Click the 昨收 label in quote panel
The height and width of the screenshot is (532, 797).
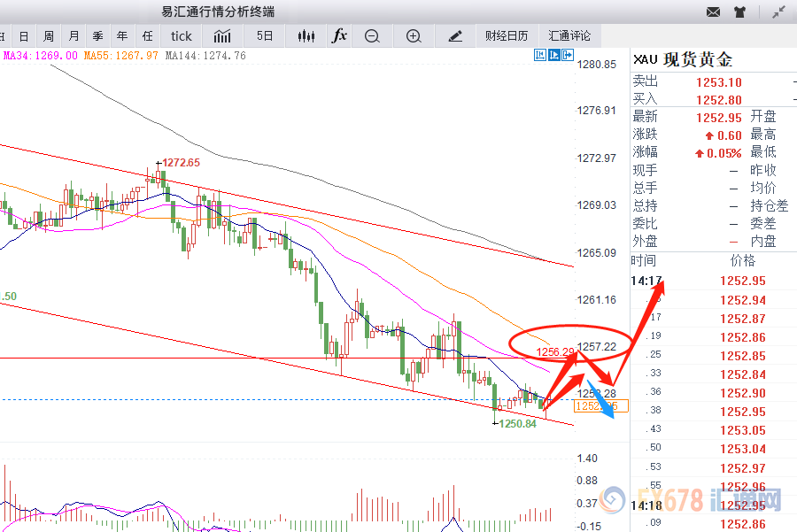coord(763,170)
